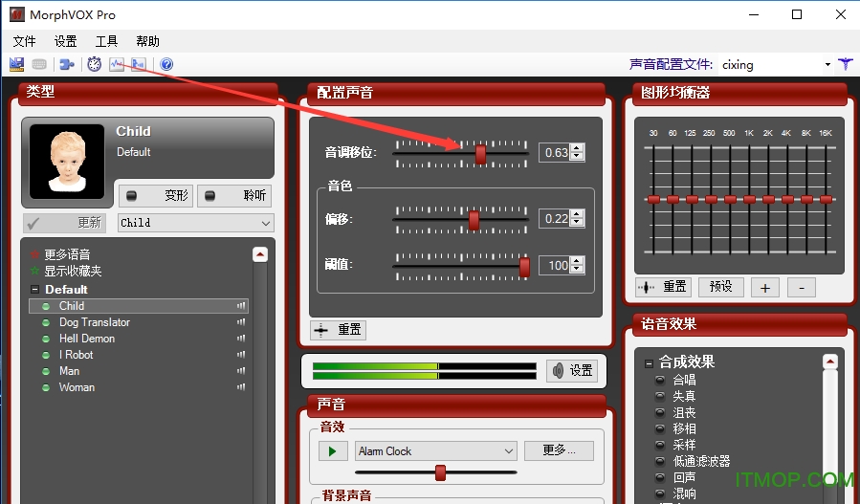
Task: Select the I Robot voice
Action: click(77, 354)
